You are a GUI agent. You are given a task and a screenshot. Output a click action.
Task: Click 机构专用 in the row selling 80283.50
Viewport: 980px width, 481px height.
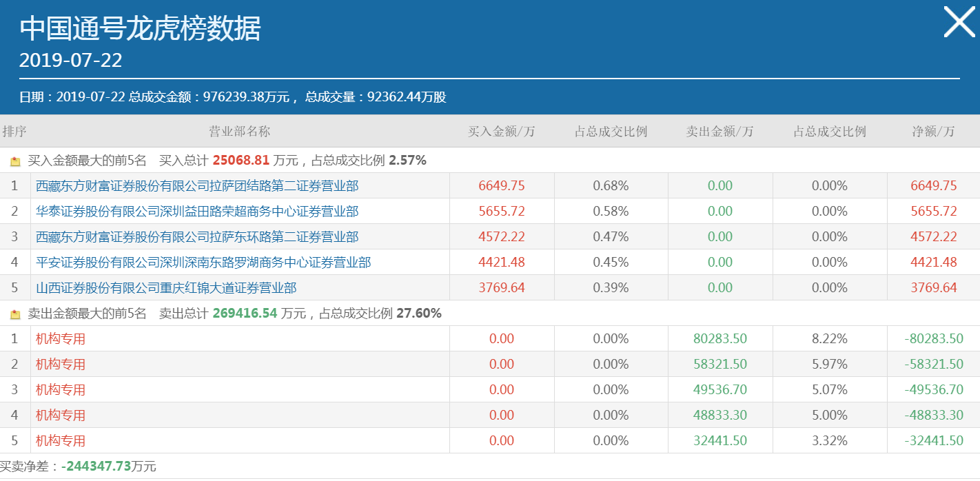pyautogui.click(x=61, y=339)
